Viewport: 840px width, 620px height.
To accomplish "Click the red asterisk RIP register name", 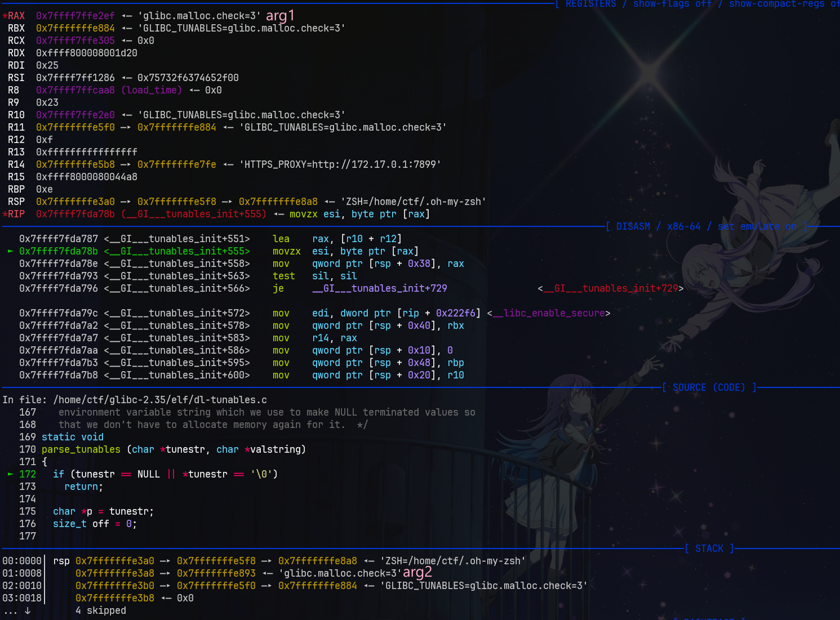I will tap(14, 214).
